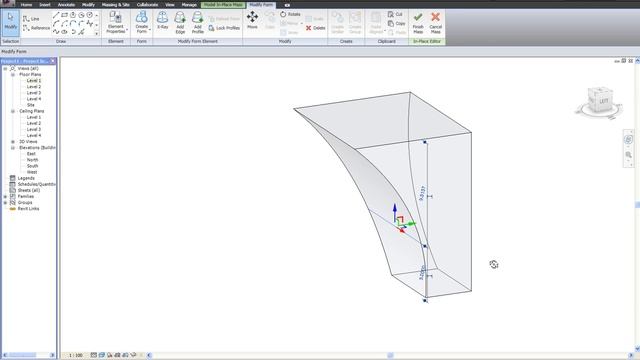Viewport: 640px width, 360px height.
Task: Click the steering wheel navigation icon
Action: click(628, 140)
